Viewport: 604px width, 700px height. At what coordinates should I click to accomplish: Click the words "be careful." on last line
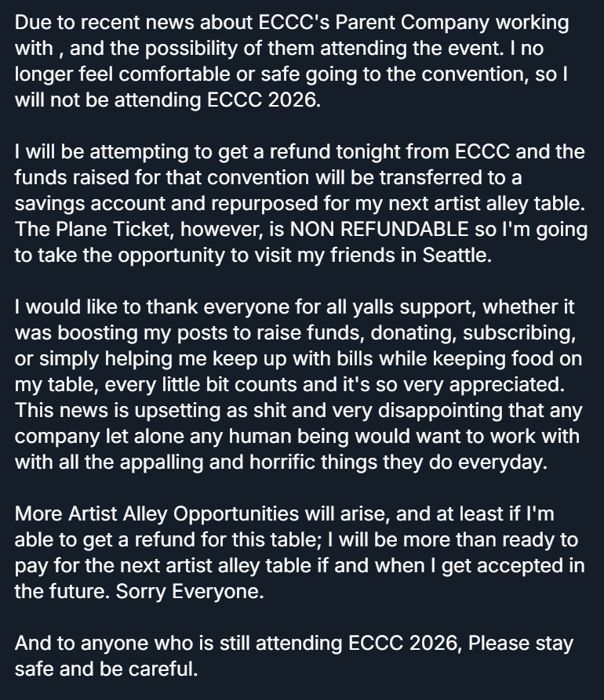[x=156, y=670]
